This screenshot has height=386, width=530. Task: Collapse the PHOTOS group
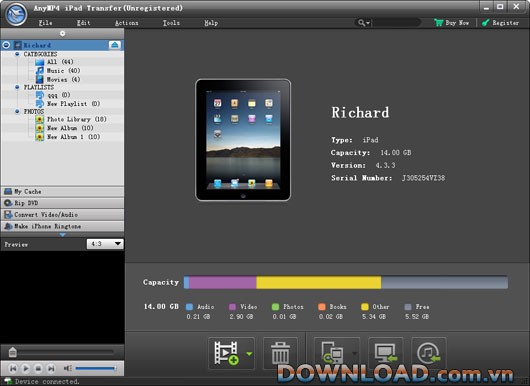coord(17,111)
